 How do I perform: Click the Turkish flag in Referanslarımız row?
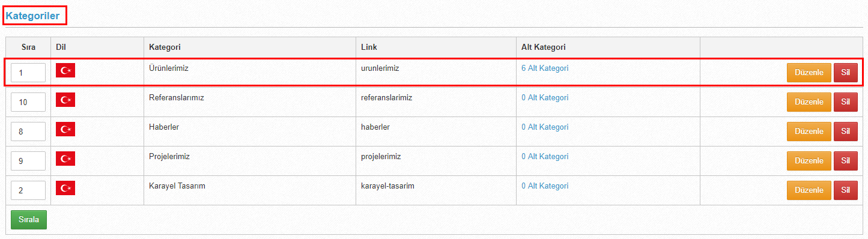tap(65, 100)
